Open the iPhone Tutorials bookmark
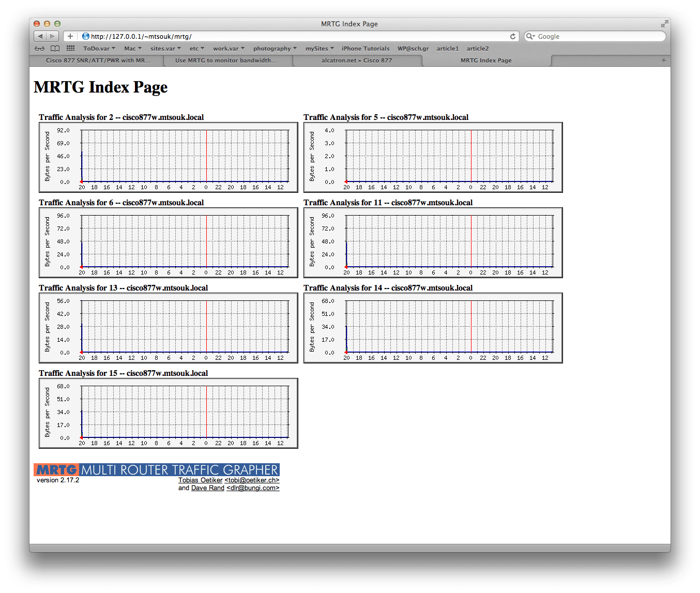 tap(366, 49)
